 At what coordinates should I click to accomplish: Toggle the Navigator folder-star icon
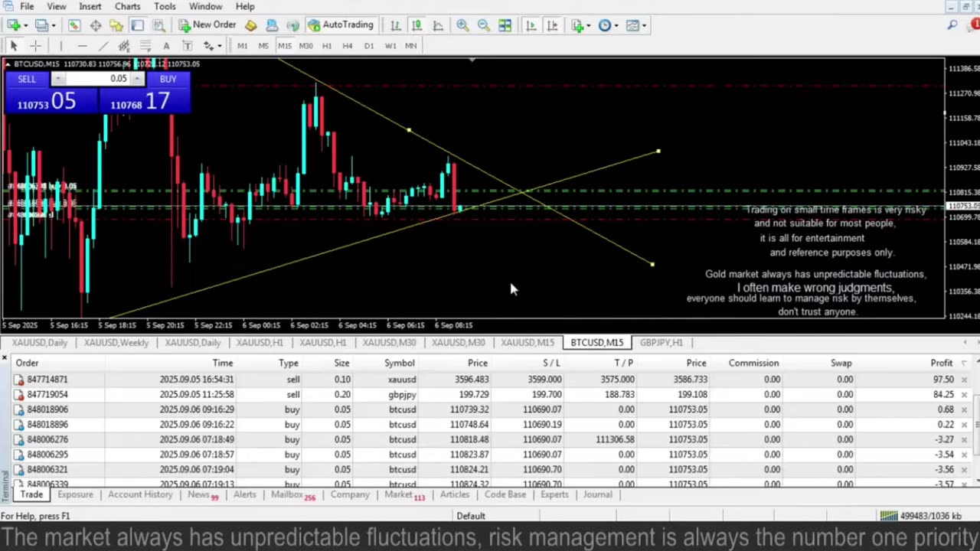(116, 25)
